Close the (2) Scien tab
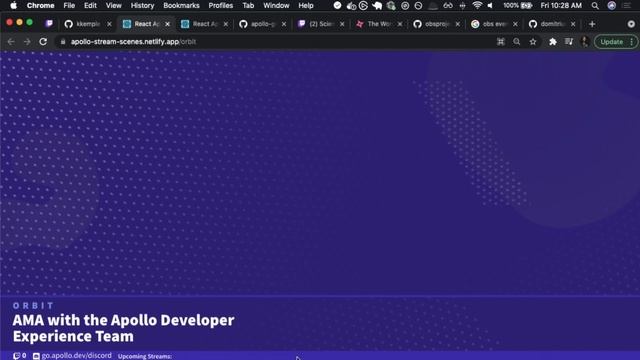The image size is (640, 360). [342, 24]
